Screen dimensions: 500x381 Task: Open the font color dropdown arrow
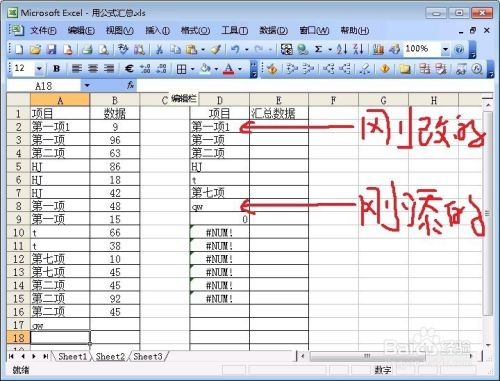click(240, 69)
